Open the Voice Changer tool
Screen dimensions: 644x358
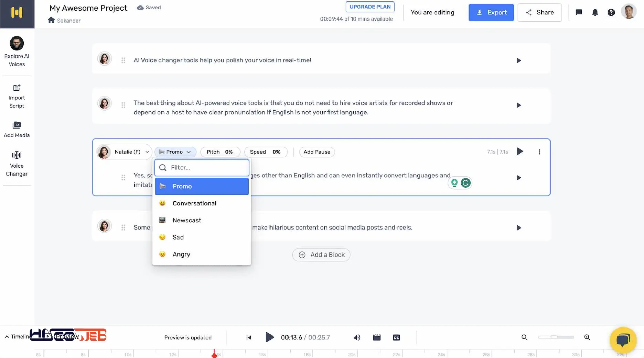tap(17, 164)
